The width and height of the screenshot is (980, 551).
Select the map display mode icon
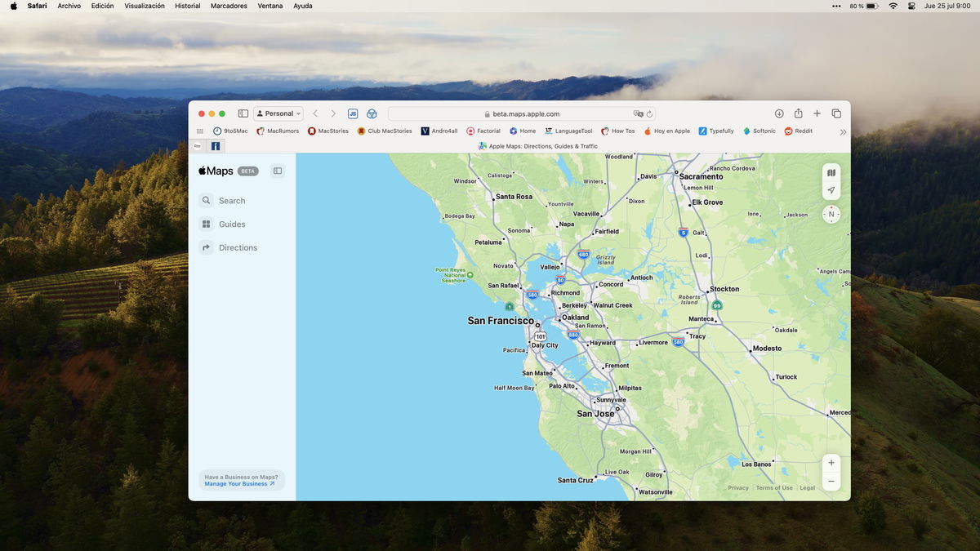pos(831,172)
